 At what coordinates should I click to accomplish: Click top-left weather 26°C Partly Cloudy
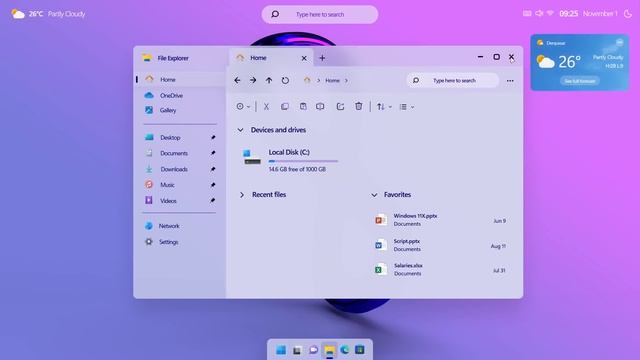point(48,14)
